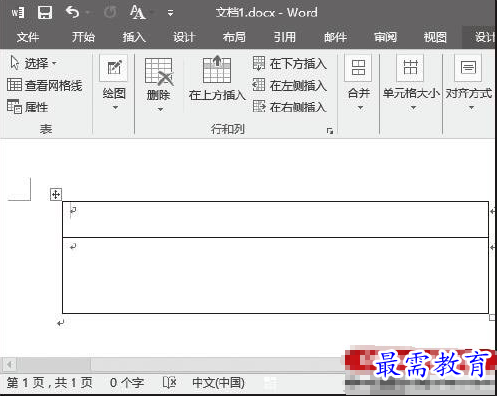Click the horizontal scrollbar left arrow
The width and height of the screenshot is (497, 396).
point(9,365)
